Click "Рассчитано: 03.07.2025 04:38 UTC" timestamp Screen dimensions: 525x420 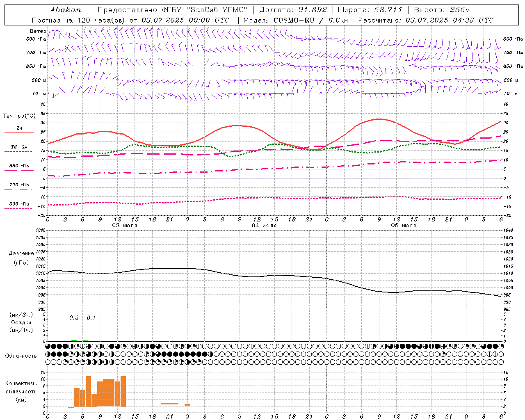426,20
